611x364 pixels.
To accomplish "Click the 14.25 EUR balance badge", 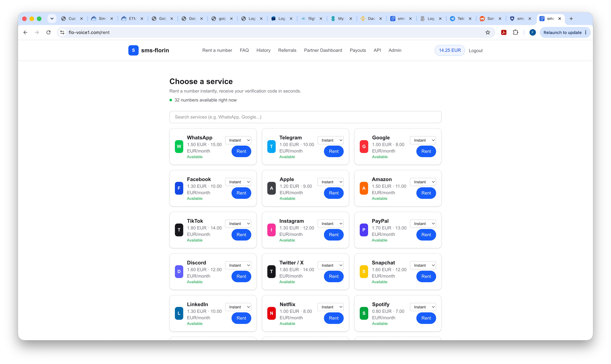I will click(450, 50).
